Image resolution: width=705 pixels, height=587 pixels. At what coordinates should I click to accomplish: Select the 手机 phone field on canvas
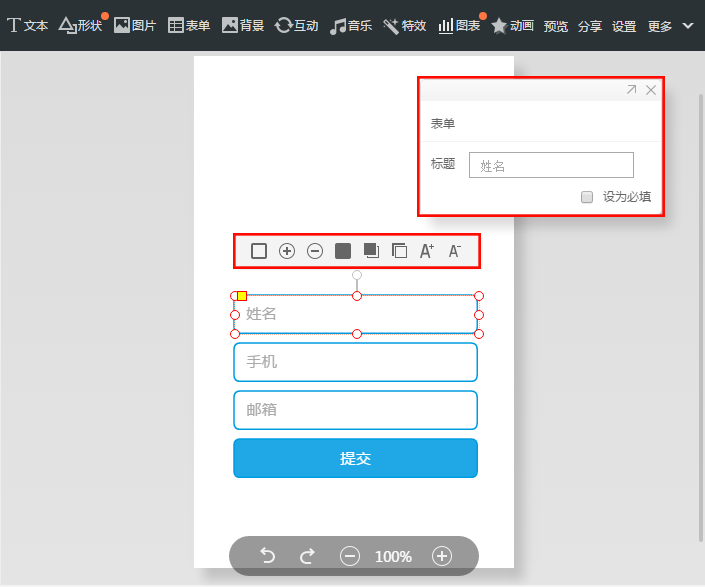(x=355, y=362)
